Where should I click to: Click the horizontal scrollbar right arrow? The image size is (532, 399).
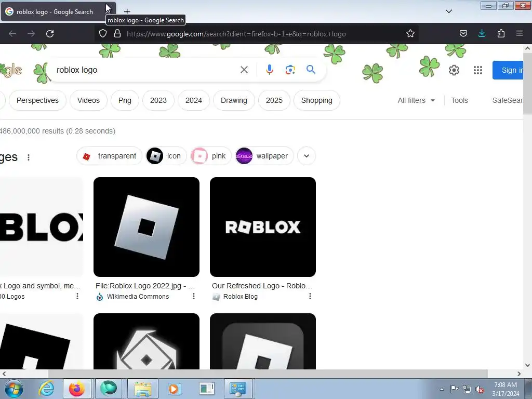pos(519,374)
